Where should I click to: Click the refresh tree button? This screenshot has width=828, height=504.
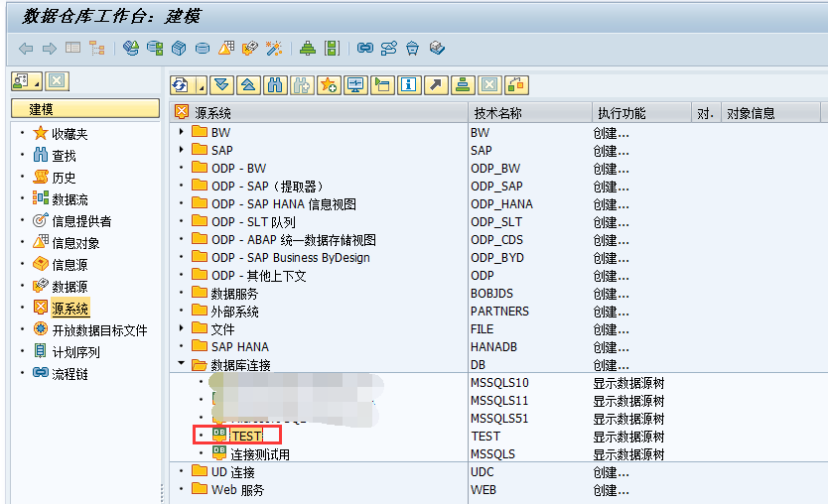point(181,85)
